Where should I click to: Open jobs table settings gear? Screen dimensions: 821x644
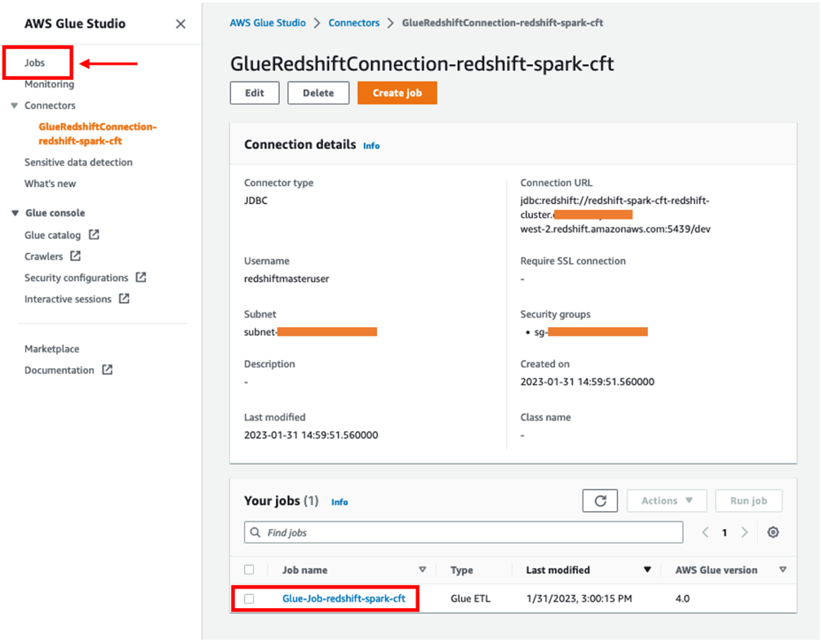pos(774,532)
